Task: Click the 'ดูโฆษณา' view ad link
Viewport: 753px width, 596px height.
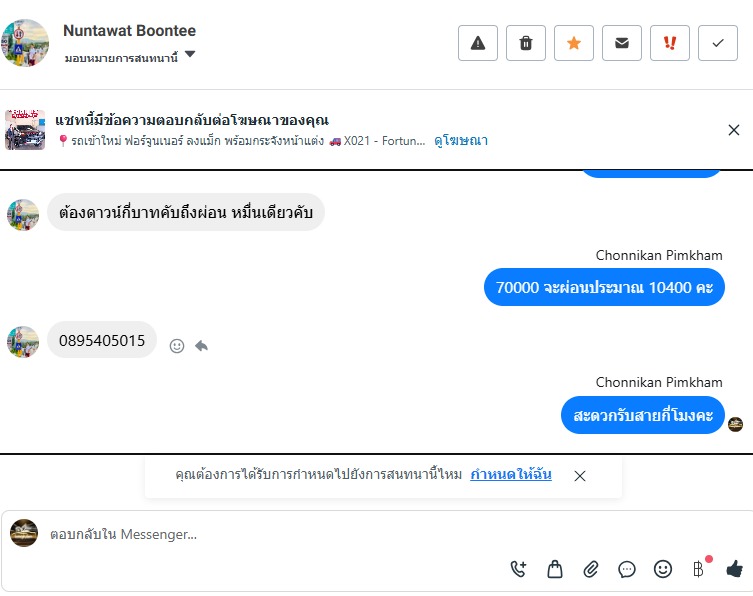Action: (461, 141)
